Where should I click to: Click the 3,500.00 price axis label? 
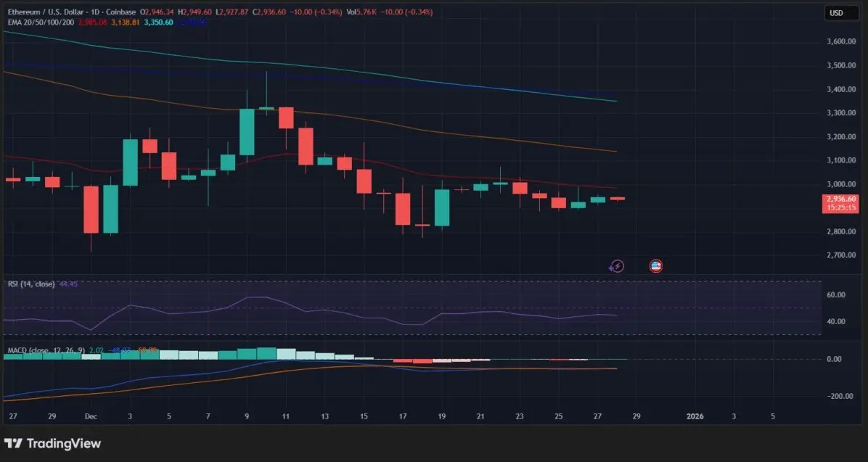coord(841,65)
